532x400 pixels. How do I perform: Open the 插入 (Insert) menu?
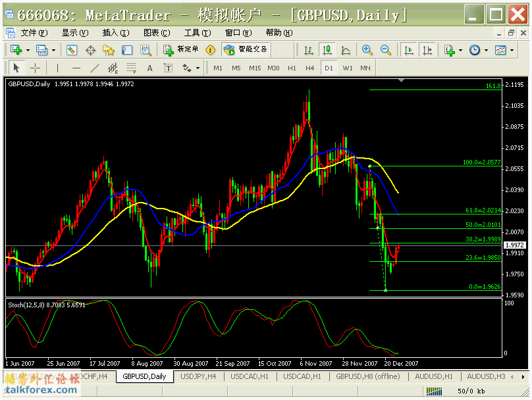tap(115, 33)
